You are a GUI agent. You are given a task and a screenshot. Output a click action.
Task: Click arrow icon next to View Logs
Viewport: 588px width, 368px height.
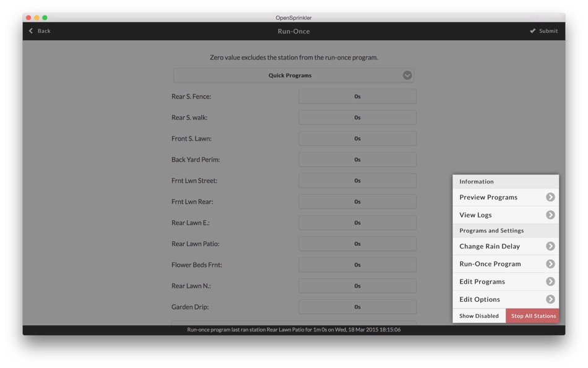point(550,215)
